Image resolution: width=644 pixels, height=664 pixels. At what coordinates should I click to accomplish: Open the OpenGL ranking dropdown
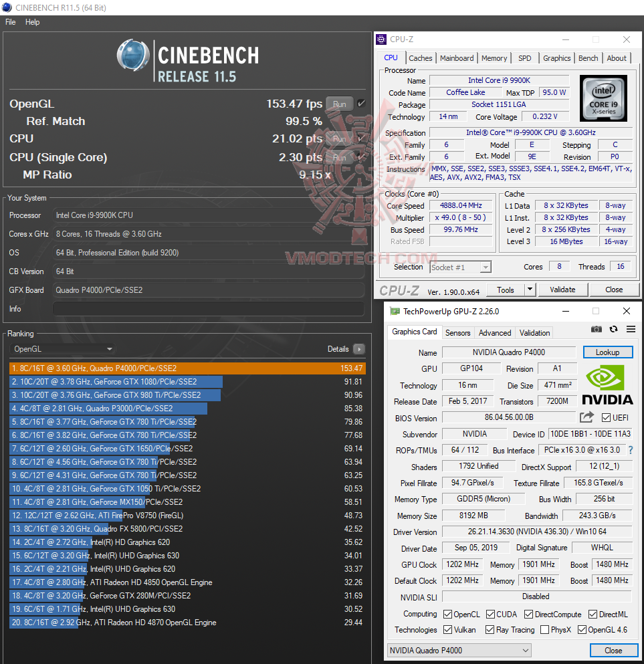coord(63,349)
